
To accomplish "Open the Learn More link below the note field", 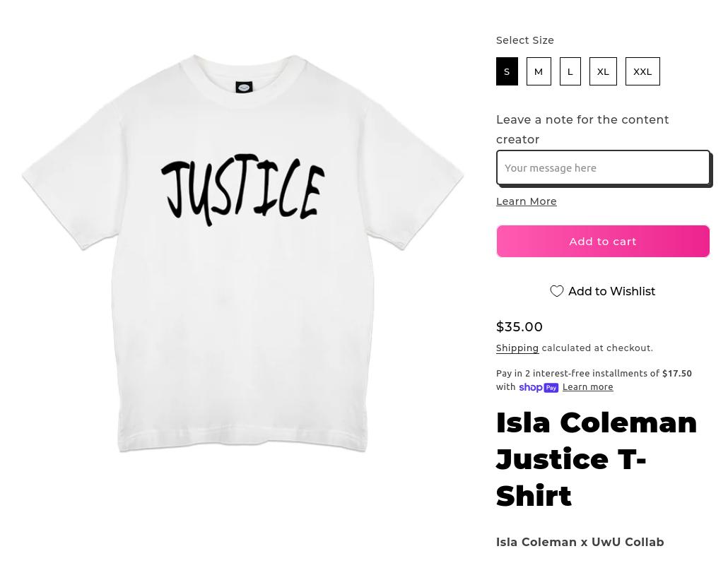I will (526, 201).
